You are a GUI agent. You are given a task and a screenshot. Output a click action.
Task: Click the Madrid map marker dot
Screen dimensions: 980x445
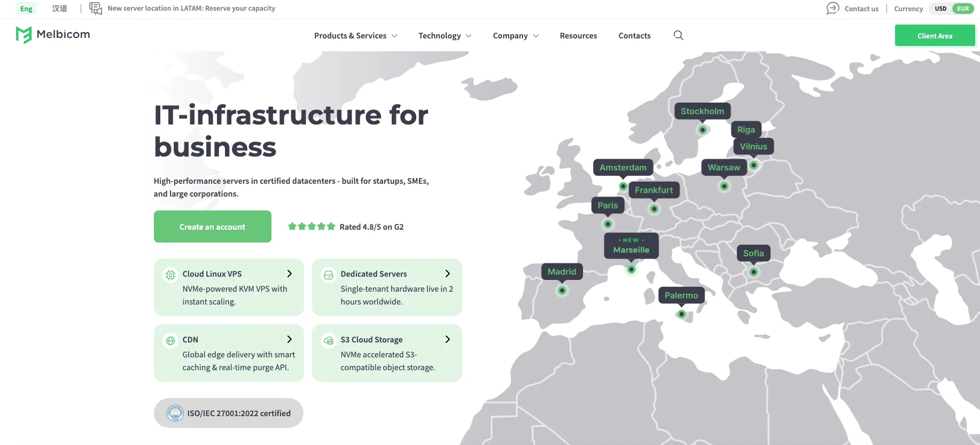click(562, 291)
